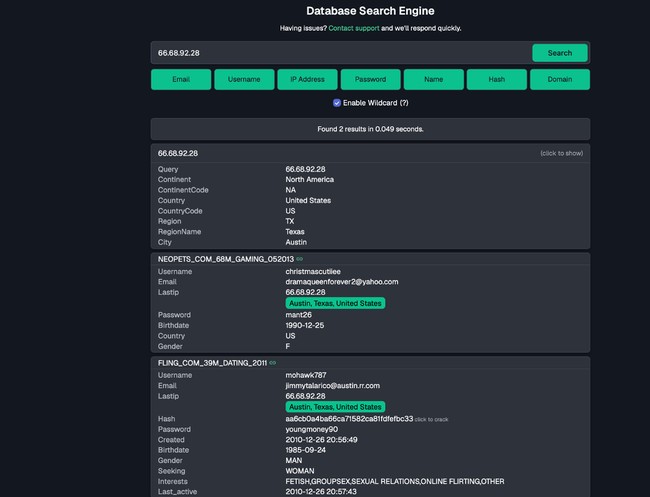Click the Interests value starting with FETISH

(395, 481)
